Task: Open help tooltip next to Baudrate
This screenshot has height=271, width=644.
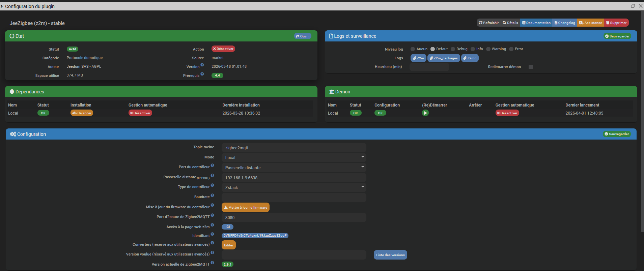Action: 212,195
